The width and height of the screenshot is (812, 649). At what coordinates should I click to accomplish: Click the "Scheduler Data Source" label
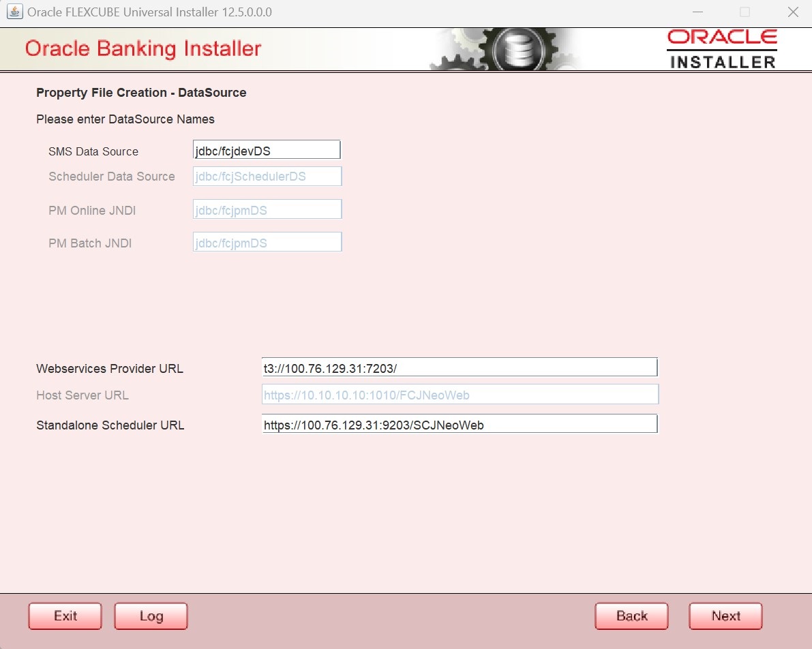112,177
